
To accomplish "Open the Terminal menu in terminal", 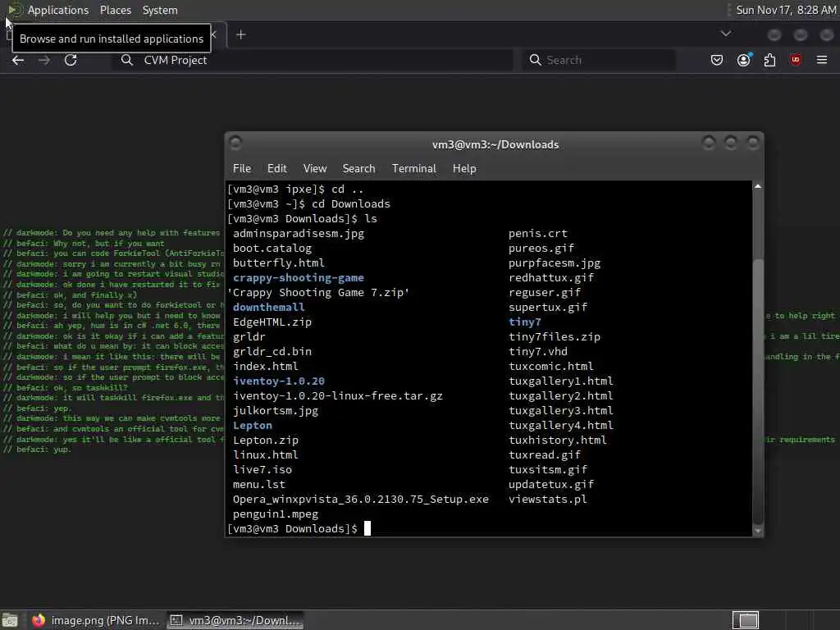I will [x=414, y=169].
